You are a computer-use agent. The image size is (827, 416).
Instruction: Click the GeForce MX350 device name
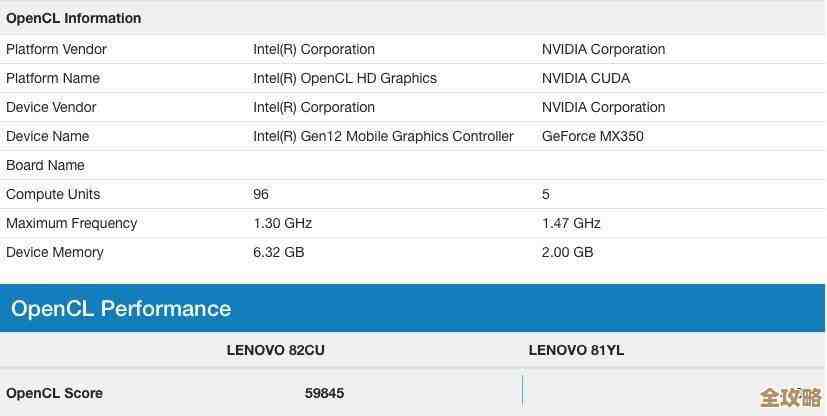click(x=593, y=136)
